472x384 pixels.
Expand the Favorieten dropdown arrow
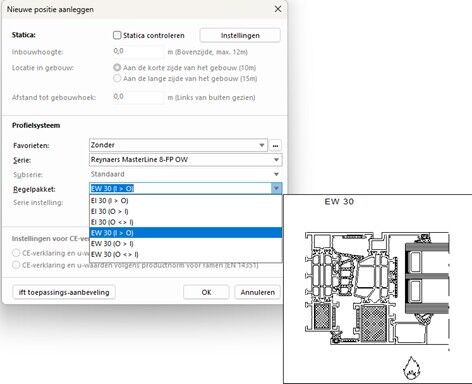tap(262, 145)
